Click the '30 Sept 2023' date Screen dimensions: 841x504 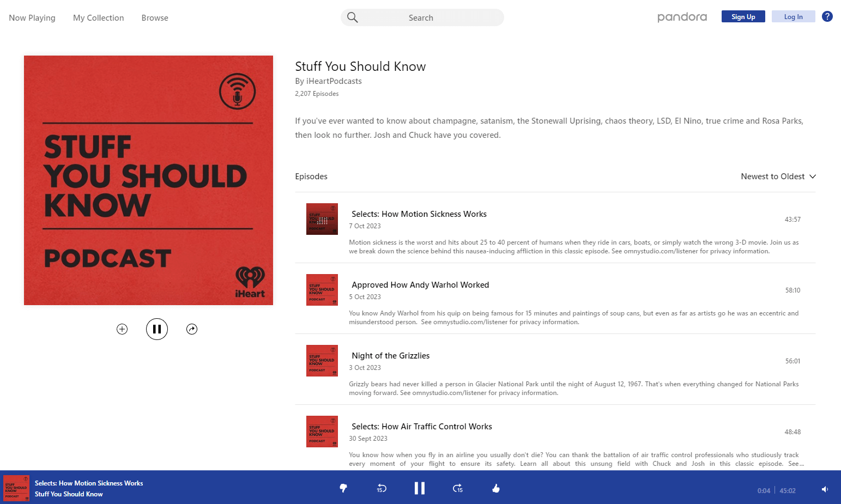(x=368, y=439)
